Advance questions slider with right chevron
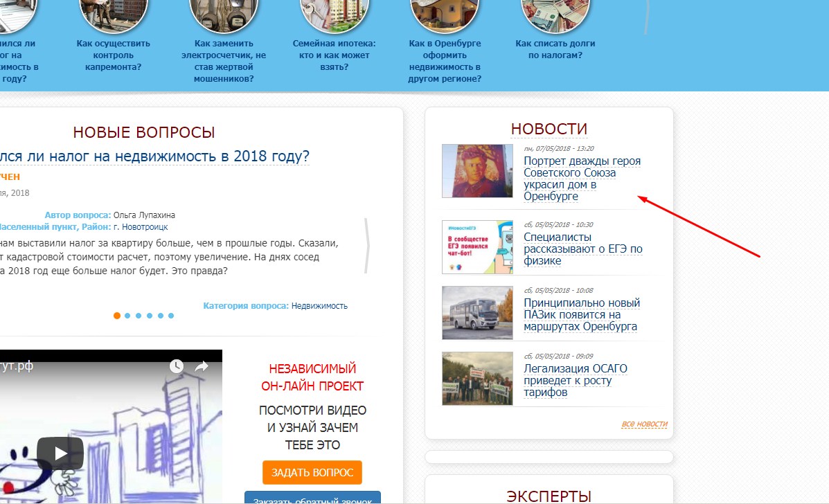This screenshot has height=504, width=829. tap(366, 246)
